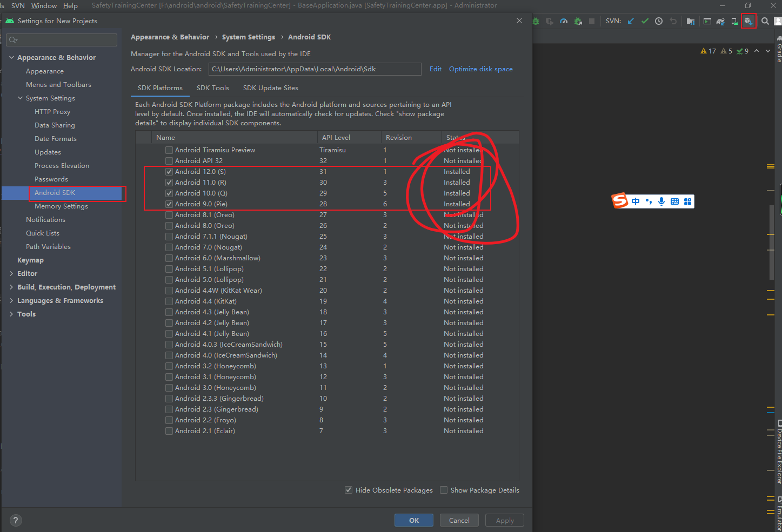Click the Edit SDK location link
The image size is (782, 532).
(x=436, y=69)
